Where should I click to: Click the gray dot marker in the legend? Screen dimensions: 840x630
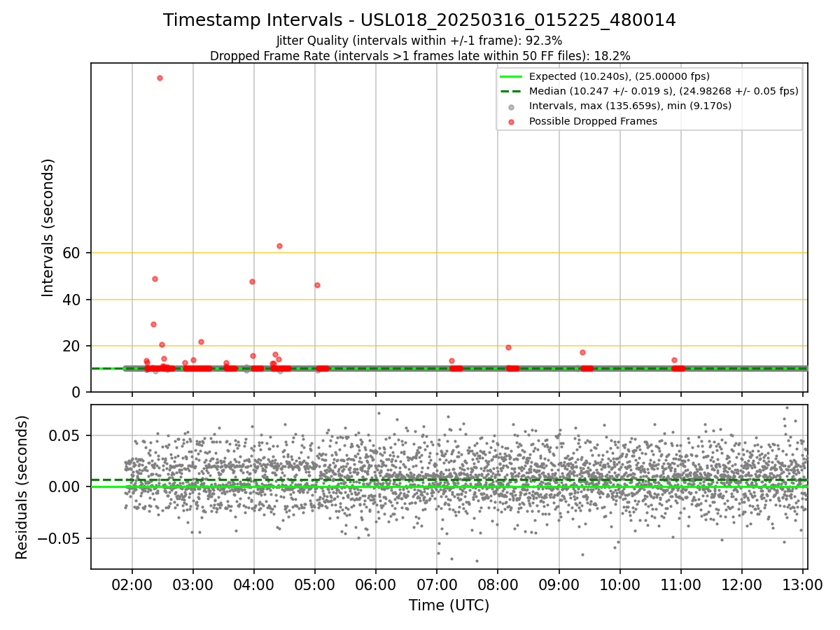(511, 106)
